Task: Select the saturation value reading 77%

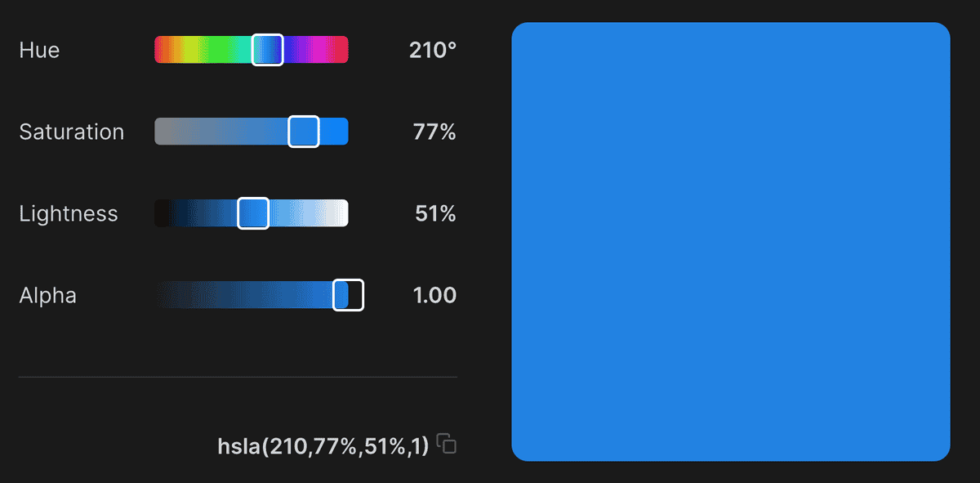Action: [434, 132]
